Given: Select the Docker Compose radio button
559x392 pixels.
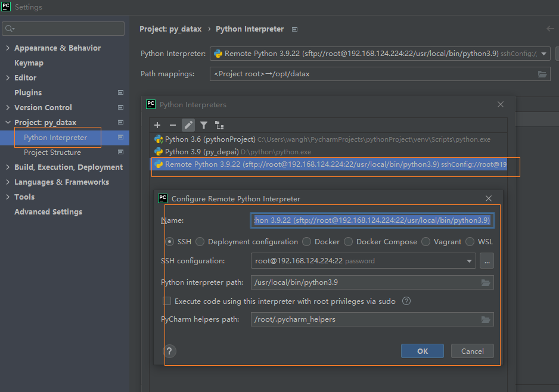Looking at the screenshot, I should click(x=348, y=242).
